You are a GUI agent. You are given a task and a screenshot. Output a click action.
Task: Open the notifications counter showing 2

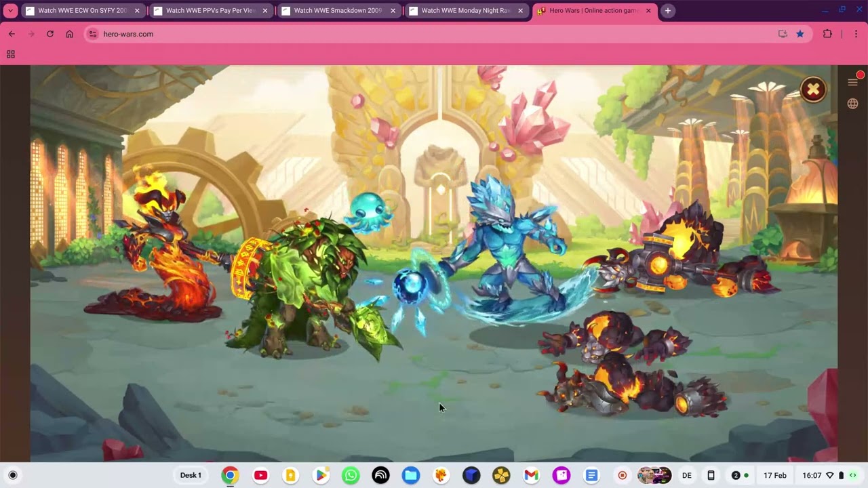tap(740, 475)
